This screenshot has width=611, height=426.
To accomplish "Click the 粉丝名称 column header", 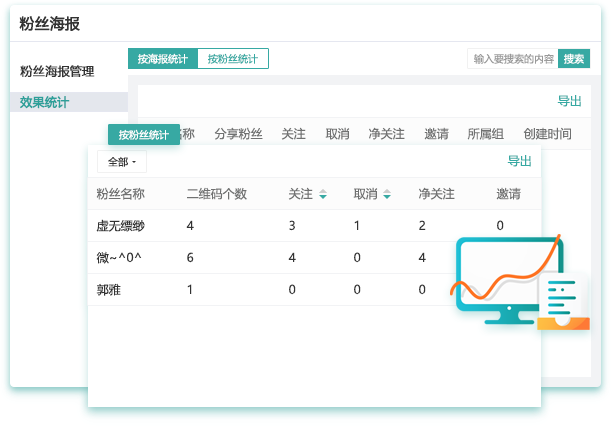I will point(121,194).
